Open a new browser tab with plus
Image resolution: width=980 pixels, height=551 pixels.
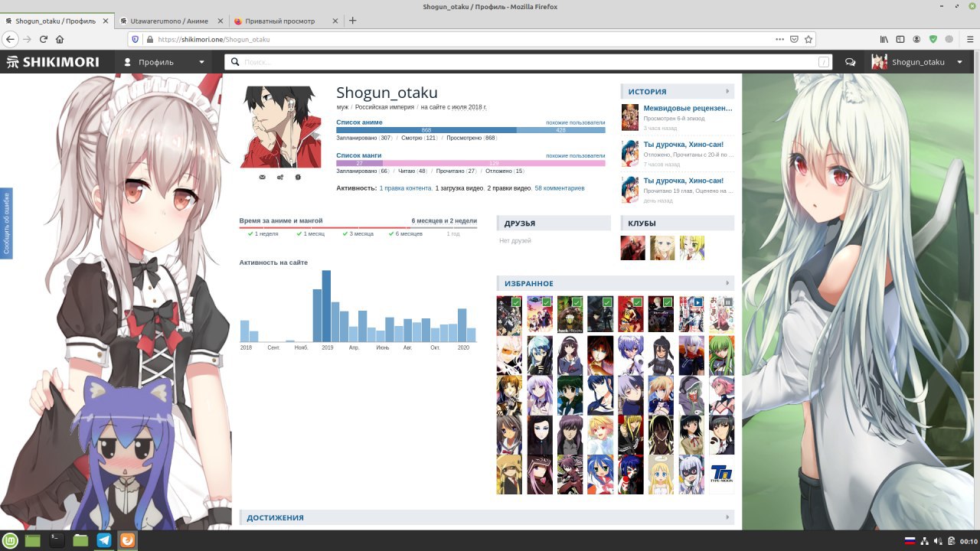(353, 21)
